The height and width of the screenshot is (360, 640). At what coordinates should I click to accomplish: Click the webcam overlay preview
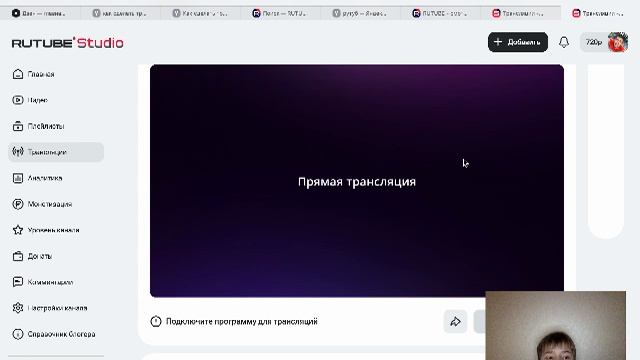pos(556,325)
